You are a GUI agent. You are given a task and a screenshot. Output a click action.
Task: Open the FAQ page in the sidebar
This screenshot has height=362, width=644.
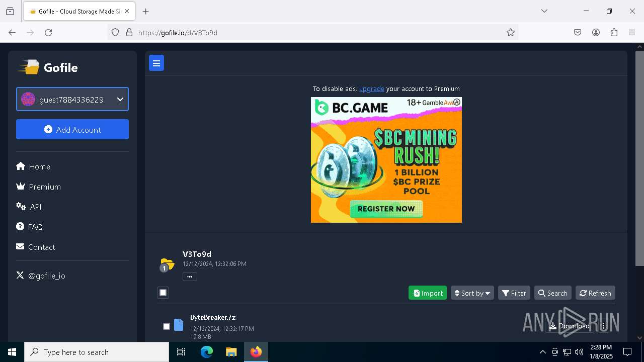[x=30, y=227]
